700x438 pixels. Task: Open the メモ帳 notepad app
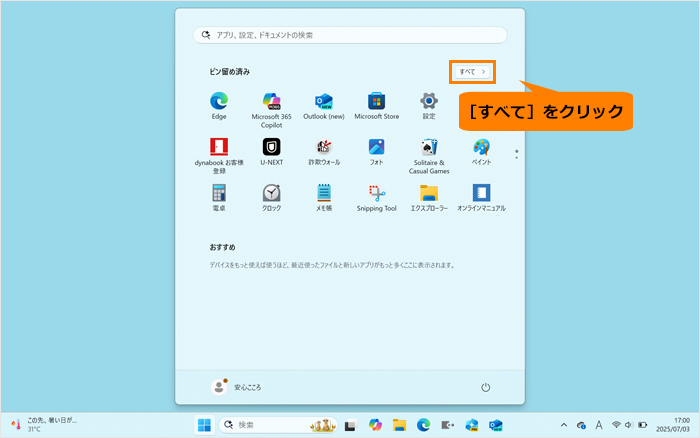click(324, 198)
